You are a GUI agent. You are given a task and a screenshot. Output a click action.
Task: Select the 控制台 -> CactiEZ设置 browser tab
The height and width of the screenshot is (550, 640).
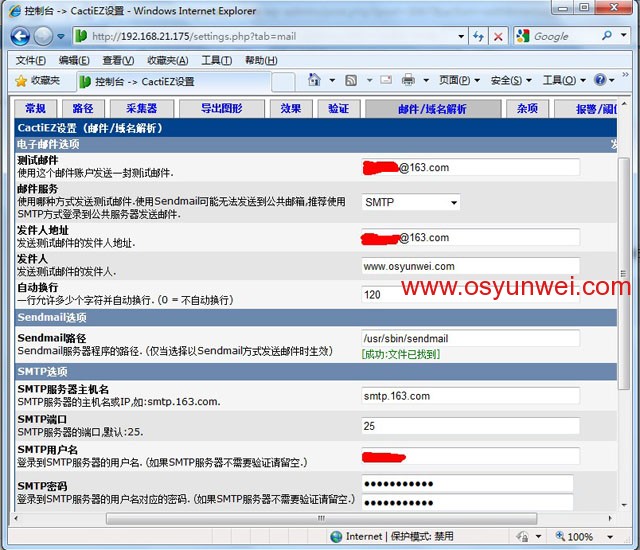[173, 82]
